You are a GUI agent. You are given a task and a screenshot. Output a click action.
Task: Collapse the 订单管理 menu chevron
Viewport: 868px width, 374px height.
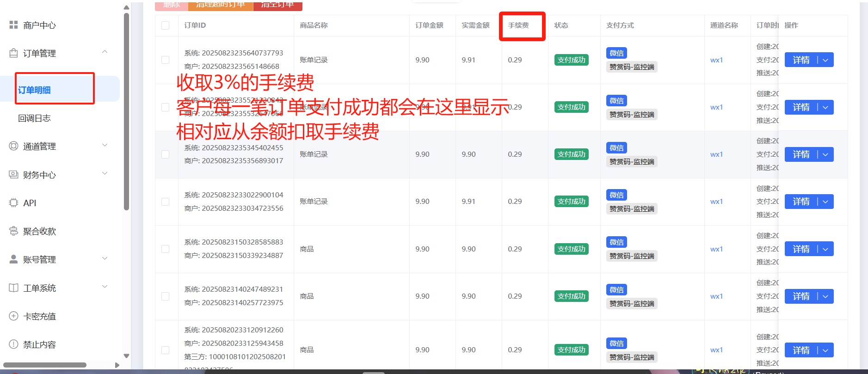(105, 52)
